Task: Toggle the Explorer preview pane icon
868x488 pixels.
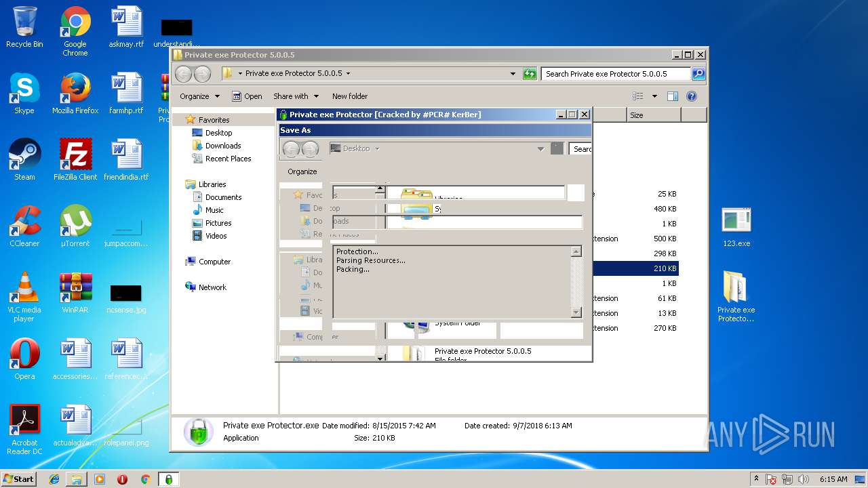Action: point(673,96)
